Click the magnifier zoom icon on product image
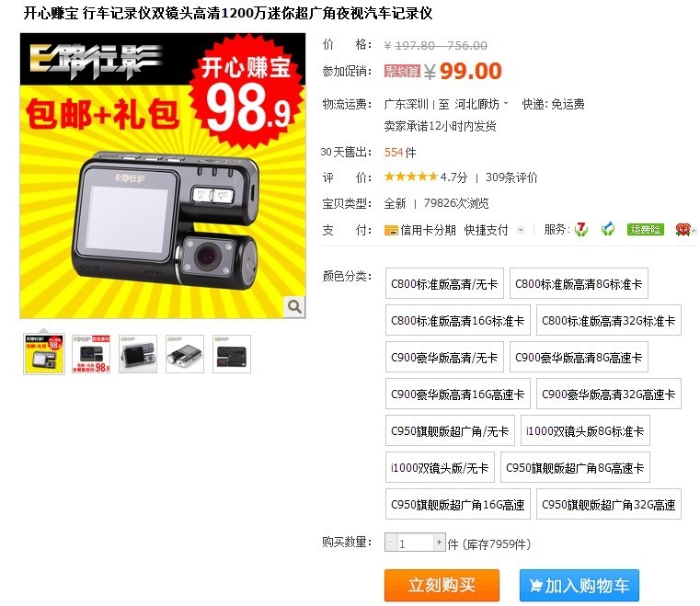This screenshot has width=700, height=606. pos(294,306)
